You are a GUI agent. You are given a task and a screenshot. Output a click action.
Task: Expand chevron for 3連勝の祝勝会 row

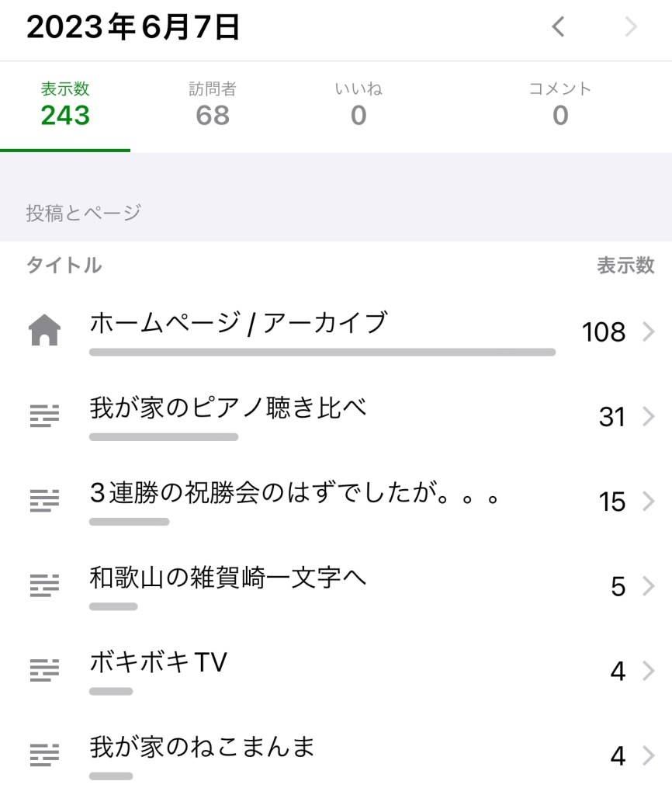[649, 502]
